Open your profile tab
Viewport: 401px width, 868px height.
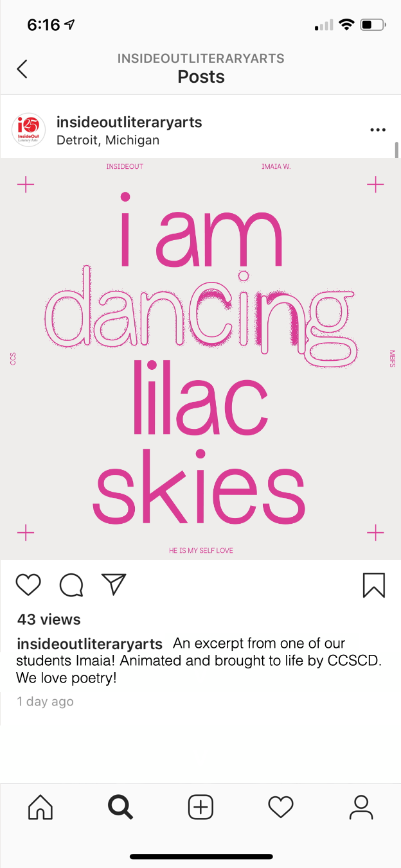pos(361,807)
